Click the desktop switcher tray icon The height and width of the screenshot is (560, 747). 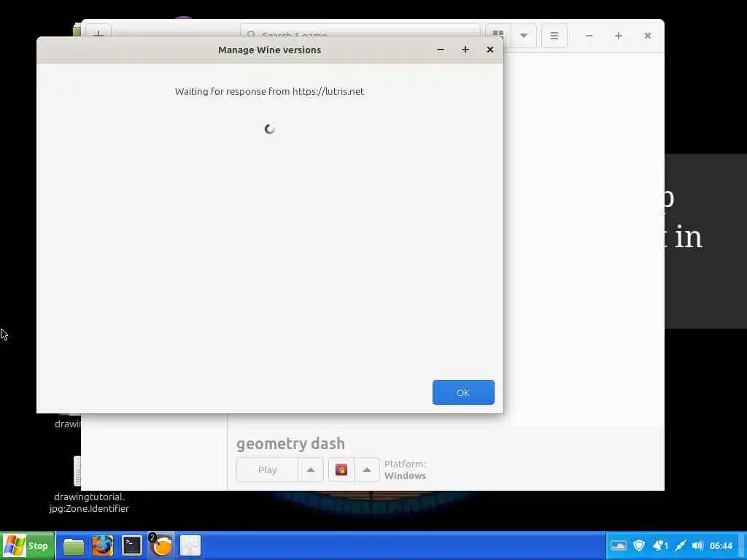618,545
